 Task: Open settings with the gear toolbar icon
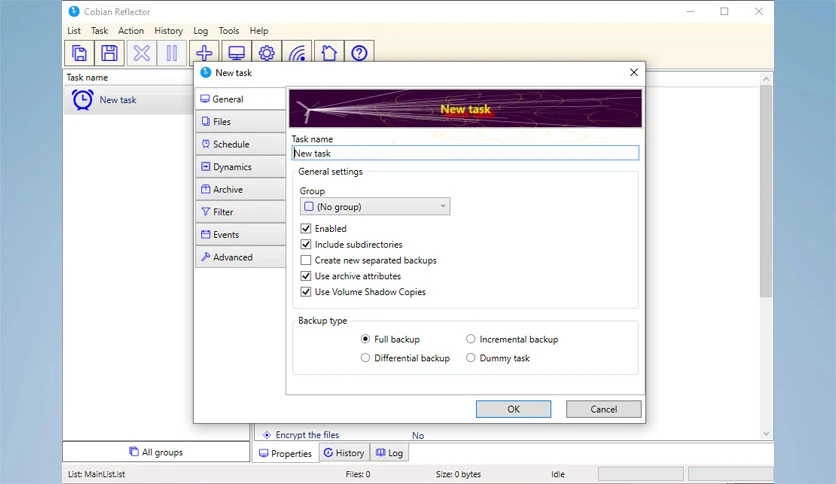(267, 53)
